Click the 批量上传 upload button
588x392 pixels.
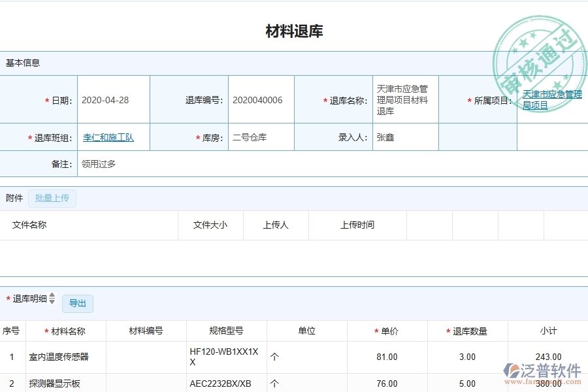coord(52,198)
